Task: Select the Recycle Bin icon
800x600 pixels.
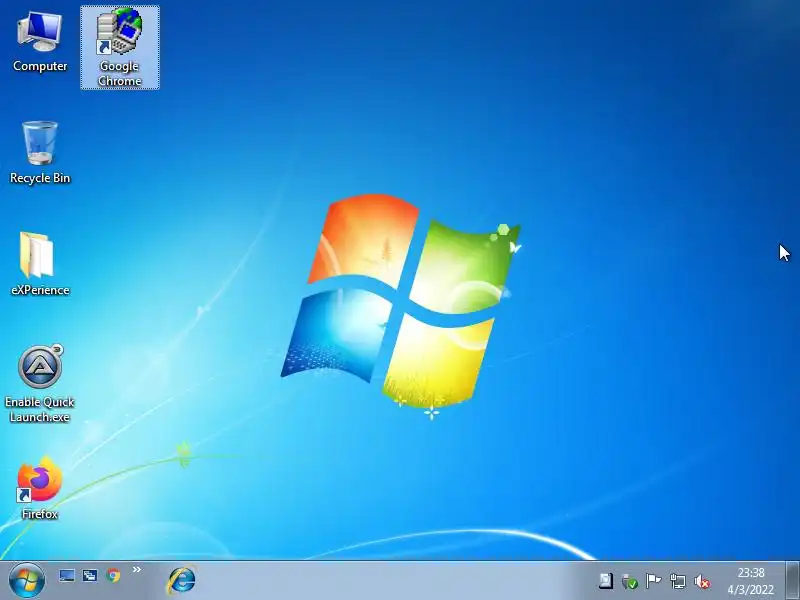Action: pyautogui.click(x=40, y=152)
